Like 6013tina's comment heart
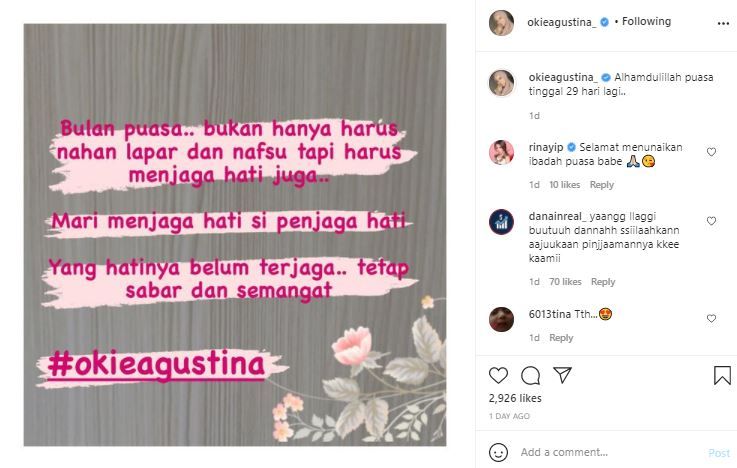Image resolution: width=737 pixels, height=468 pixels. coord(711,319)
